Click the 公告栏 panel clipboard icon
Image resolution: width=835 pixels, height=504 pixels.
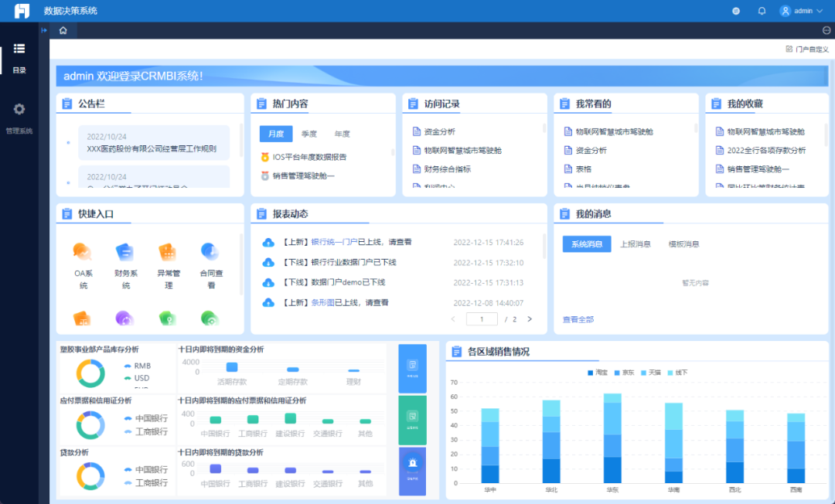67,104
